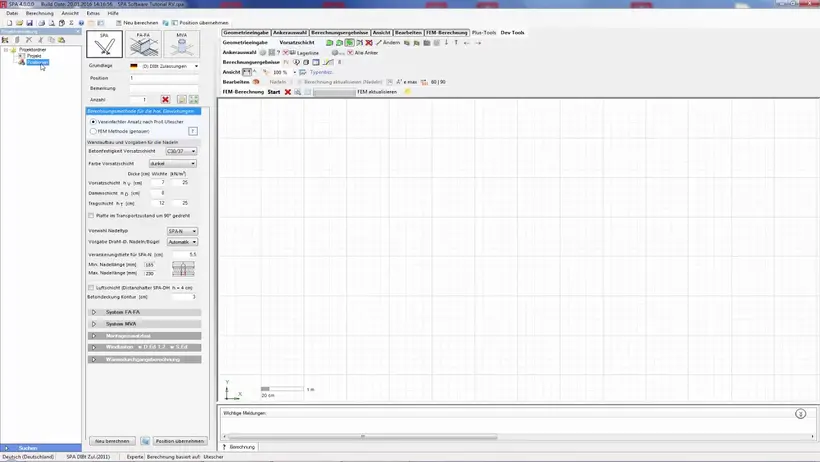Click the Save disk toolbar icon
Screen dimensions: 820x462
pos(29,23)
